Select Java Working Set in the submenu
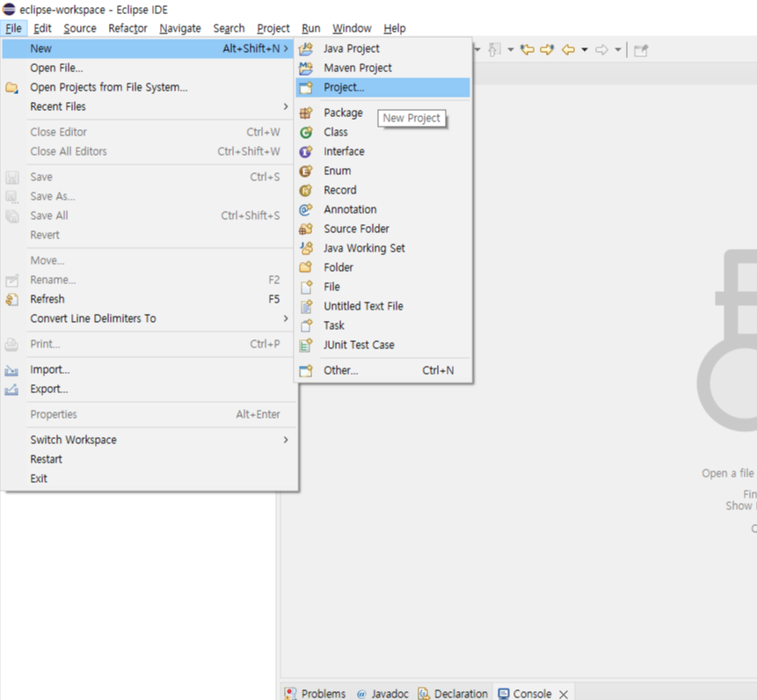The height and width of the screenshot is (700, 757). click(x=382, y=248)
